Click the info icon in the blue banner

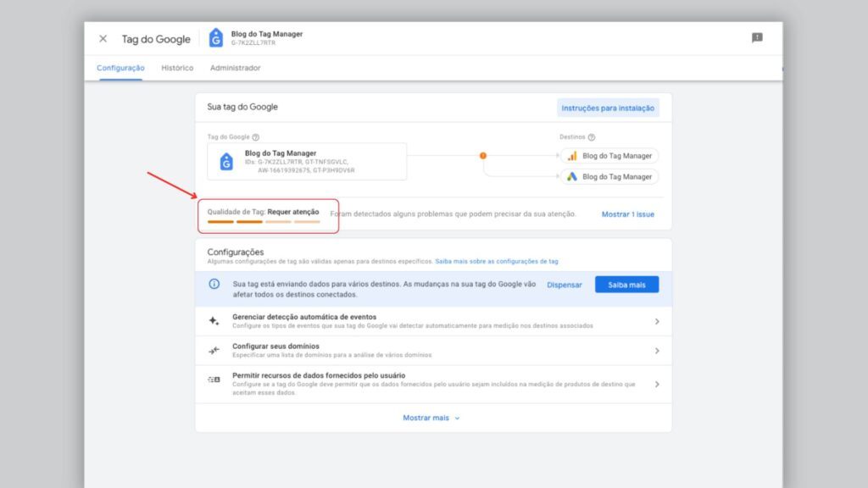point(214,284)
